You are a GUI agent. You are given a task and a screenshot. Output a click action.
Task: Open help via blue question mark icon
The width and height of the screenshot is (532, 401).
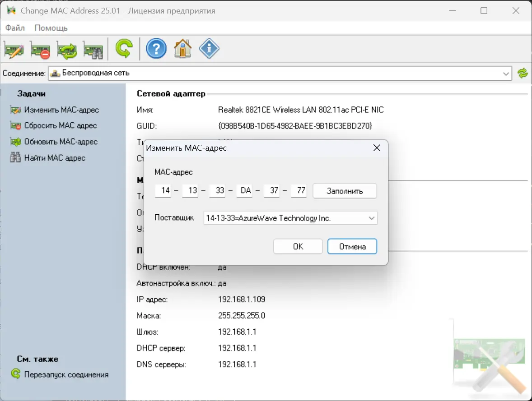(156, 49)
